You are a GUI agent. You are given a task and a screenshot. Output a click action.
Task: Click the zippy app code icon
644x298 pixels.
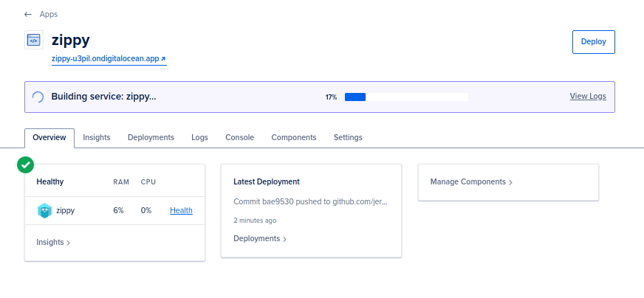(33, 40)
